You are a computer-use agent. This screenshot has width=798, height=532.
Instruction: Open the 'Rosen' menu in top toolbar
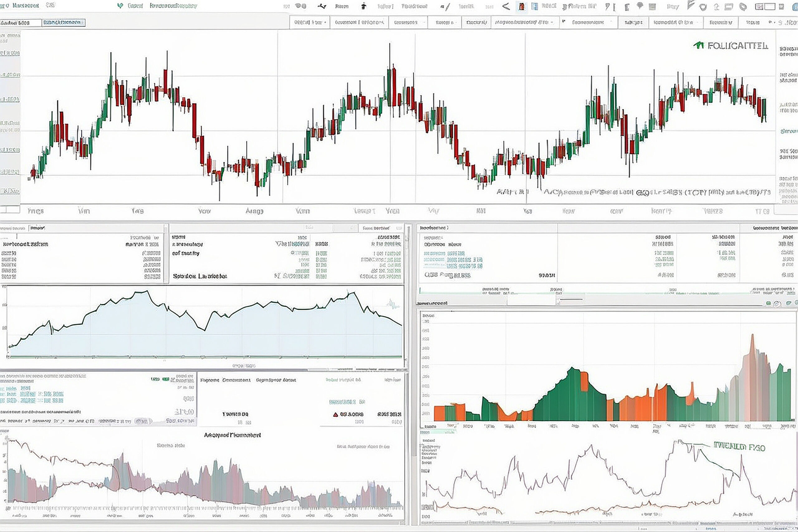point(341,7)
